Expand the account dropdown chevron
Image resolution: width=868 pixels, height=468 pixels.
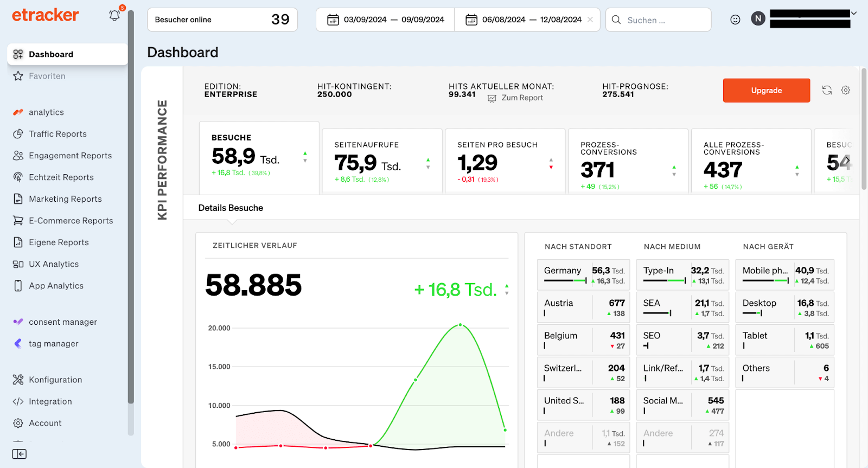[853, 13]
